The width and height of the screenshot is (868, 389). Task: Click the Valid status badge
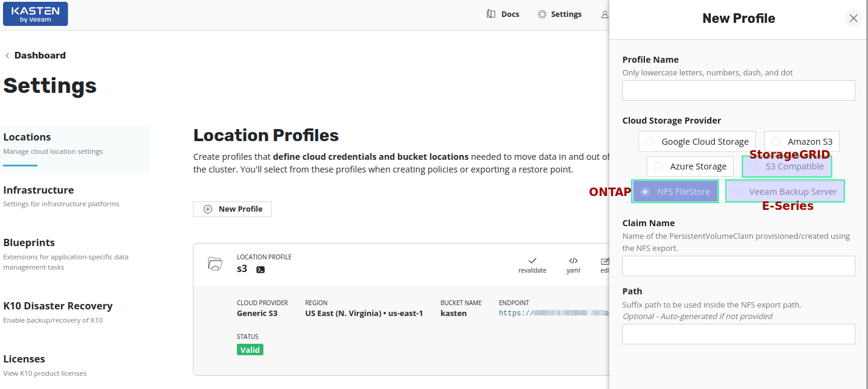tap(250, 350)
